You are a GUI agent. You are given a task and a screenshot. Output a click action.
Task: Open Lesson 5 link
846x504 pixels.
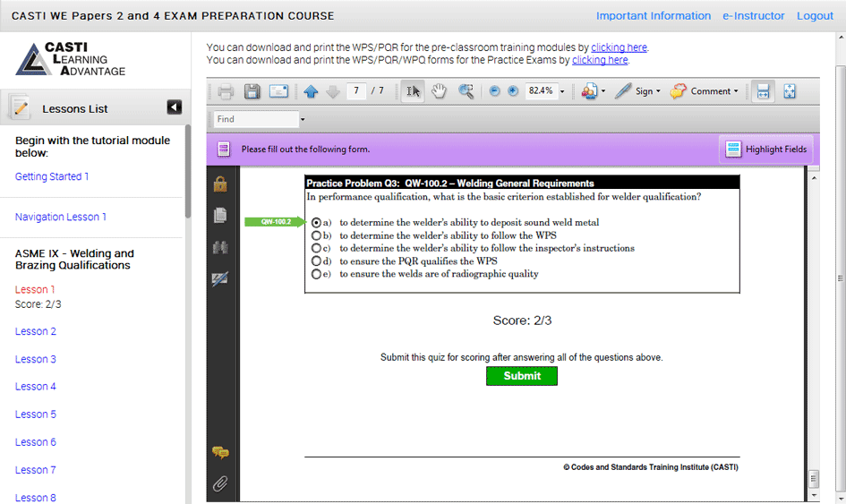[x=36, y=414]
